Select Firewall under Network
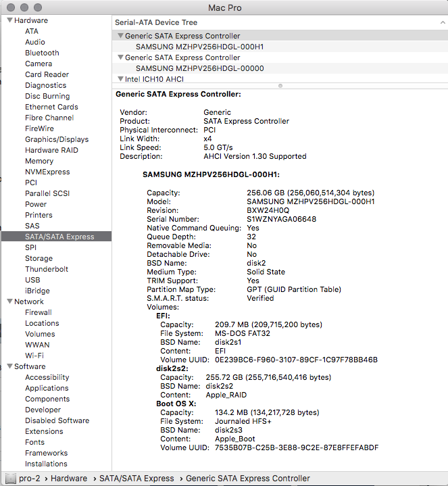 tap(39, 312)
